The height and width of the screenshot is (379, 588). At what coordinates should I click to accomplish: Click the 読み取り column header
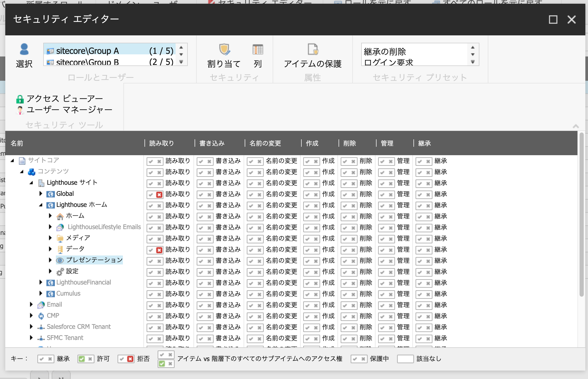(x=162, y=143)
